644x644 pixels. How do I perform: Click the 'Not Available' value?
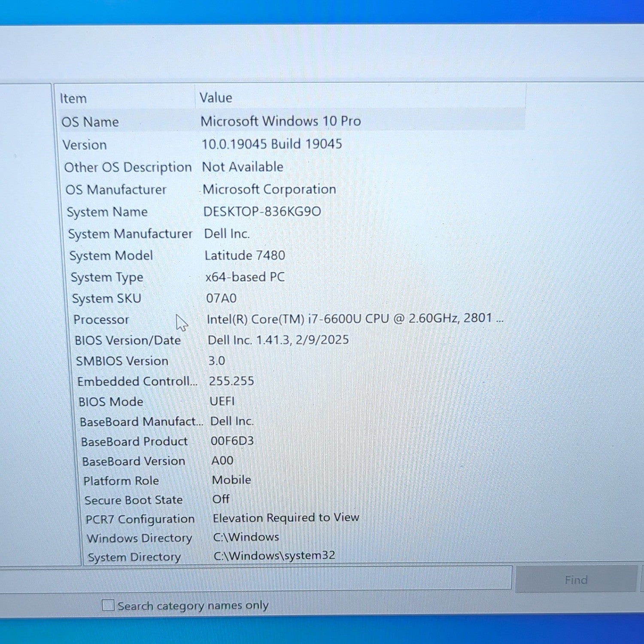coord(243,167)
